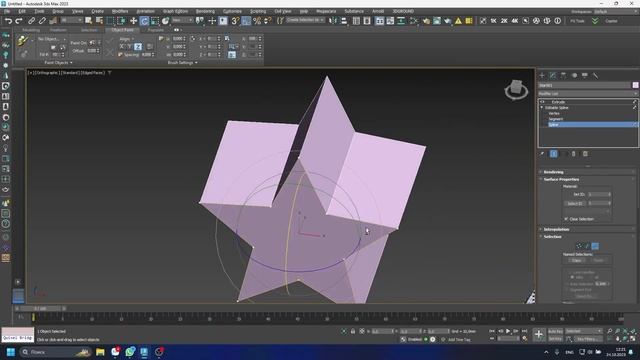Activate the Select and Scale tool
640x360 pixels.
(x=155, y=21)
